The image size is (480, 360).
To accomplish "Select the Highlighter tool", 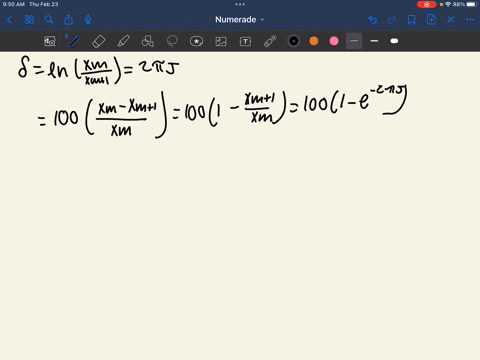I will click(x=123, y=41).
